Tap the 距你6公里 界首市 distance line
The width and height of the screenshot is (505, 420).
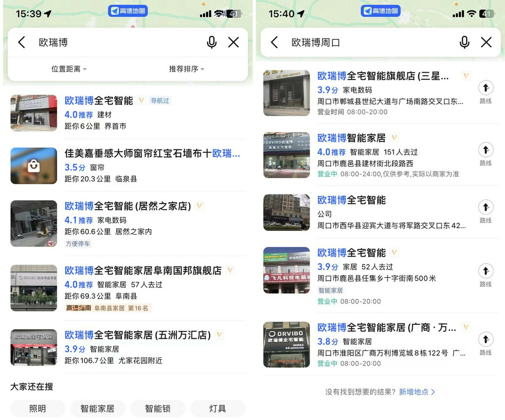click(x=95, y=126)
